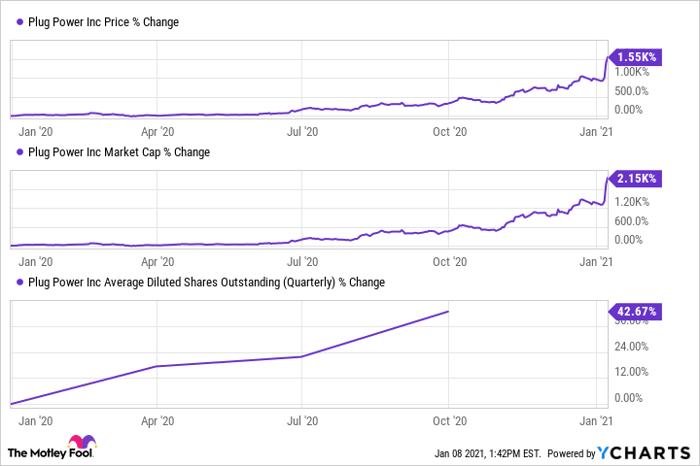
Task: Click the "Powered by" text
Action: coord(571,453)
